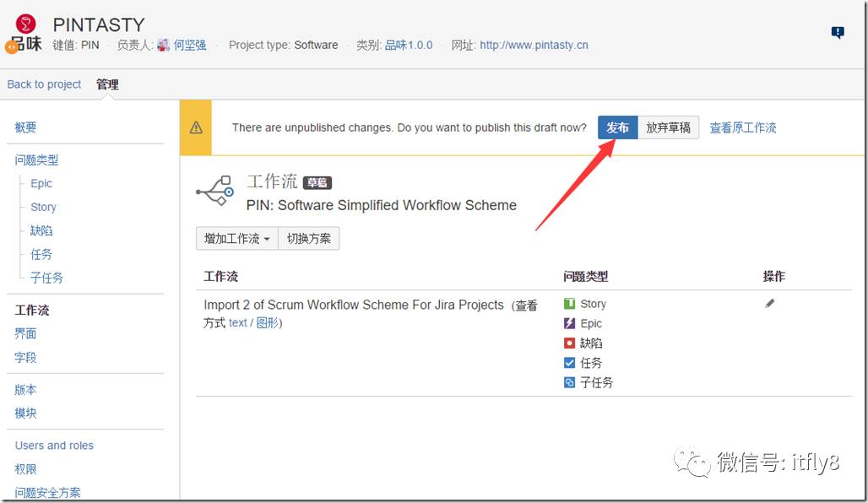Viewport: 868px width, 503px height.
Task: Click the pencil edit icon in 操作 column
Action: coord(769,303)
